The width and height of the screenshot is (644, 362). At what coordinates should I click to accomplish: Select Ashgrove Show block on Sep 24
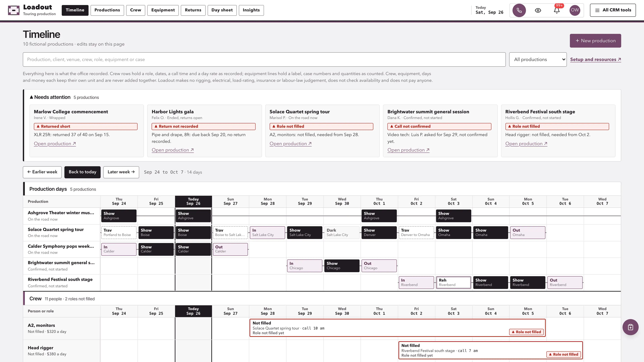(119, 216)
